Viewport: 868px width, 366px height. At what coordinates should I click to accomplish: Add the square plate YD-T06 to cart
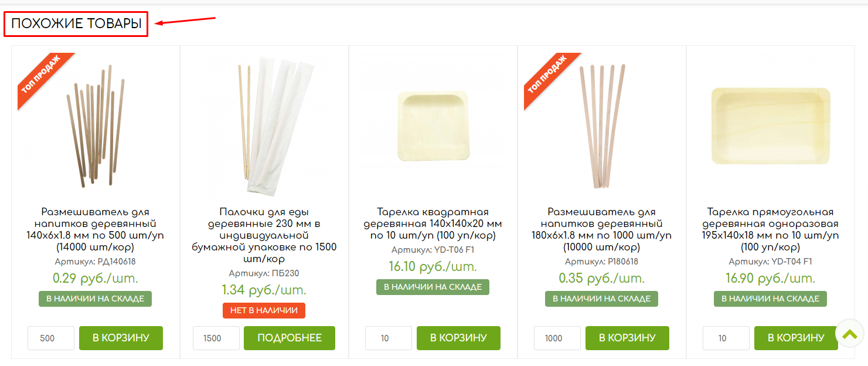tap(458, 338)
